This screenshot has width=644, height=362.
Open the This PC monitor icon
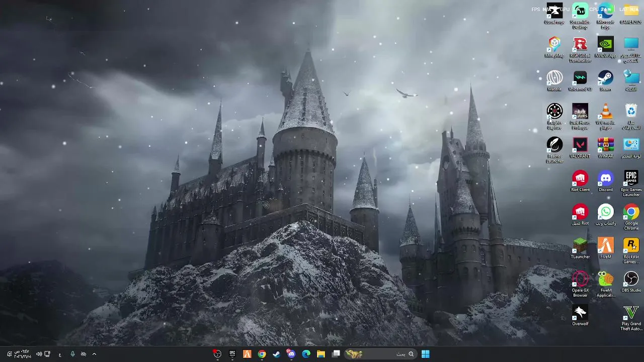tap(631, 50)
